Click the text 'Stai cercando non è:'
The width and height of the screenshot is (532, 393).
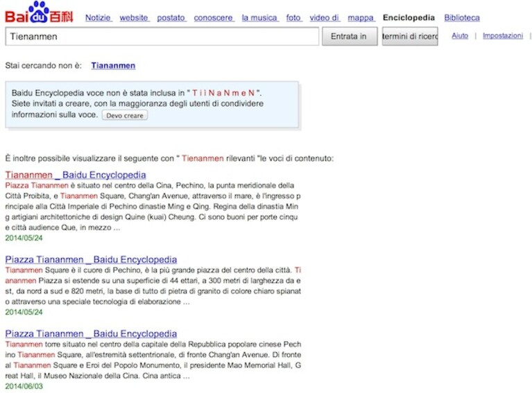tap(44, 65)
